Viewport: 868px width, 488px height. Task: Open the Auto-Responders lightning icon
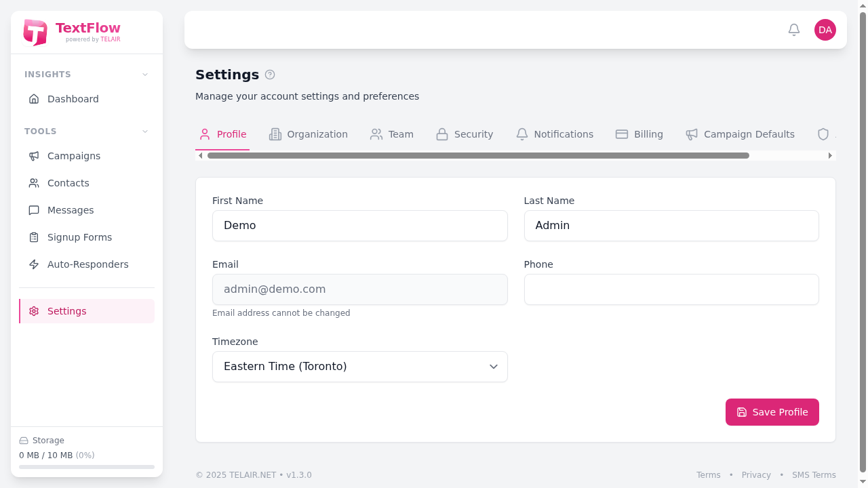[x=34, y=264]
